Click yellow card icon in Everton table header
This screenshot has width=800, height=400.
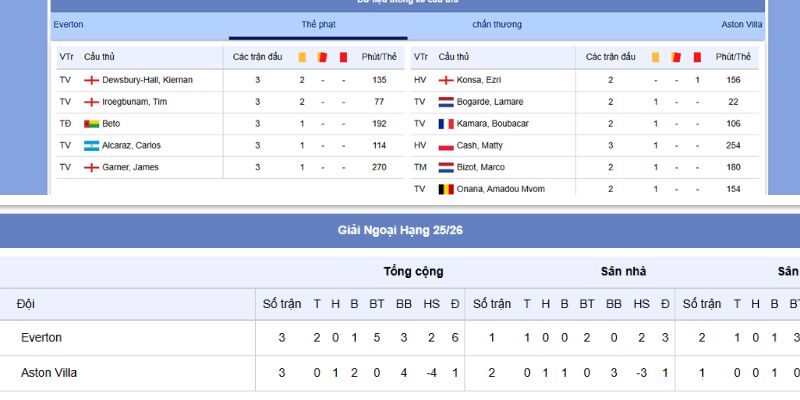(302, 58)
